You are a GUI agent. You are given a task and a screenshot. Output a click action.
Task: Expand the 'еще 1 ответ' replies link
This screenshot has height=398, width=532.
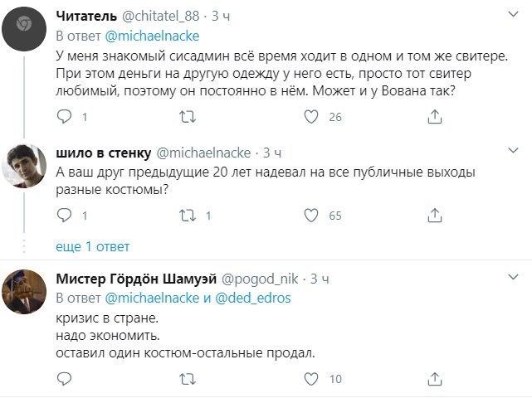tap(92, 246)
